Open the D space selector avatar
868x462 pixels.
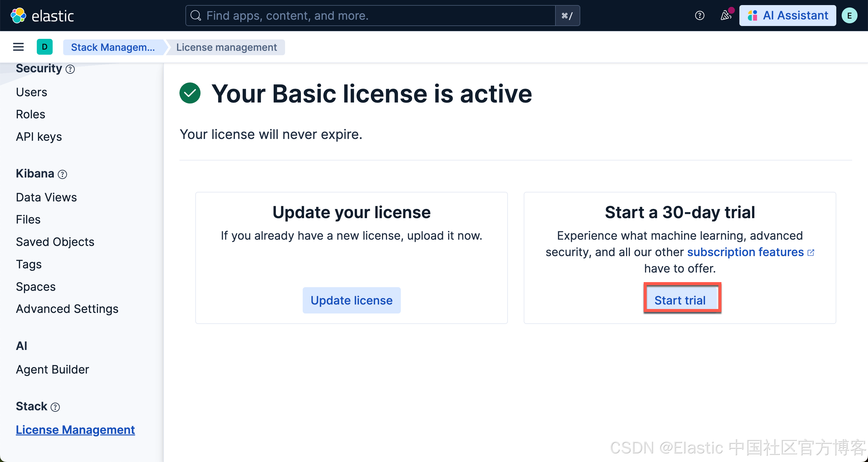coord(45,47)
